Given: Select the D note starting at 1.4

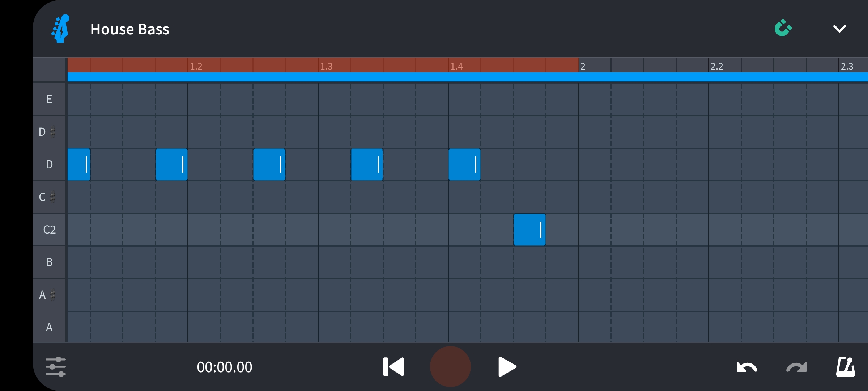Looking at the screenshot, I should point(464,164).
